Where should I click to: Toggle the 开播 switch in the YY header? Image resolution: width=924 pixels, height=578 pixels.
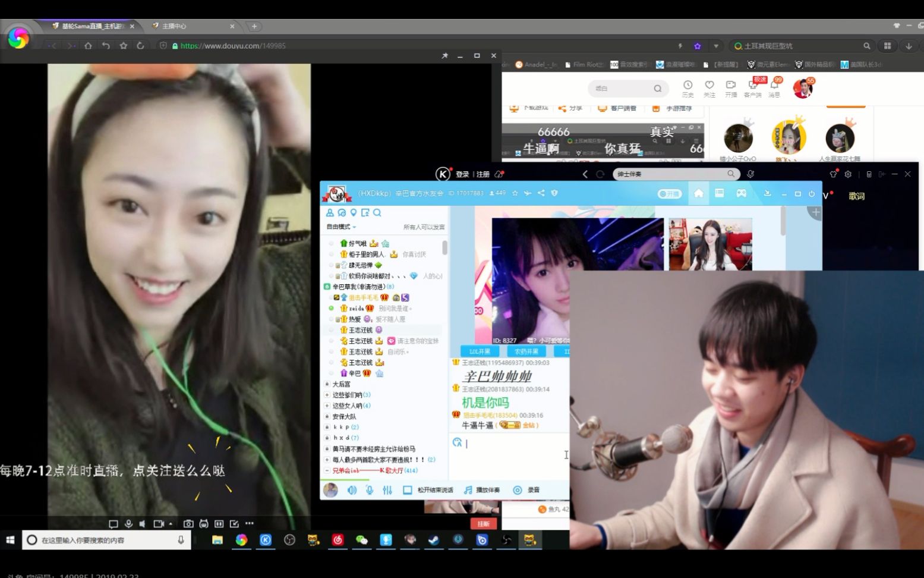(x=670, y=194)
